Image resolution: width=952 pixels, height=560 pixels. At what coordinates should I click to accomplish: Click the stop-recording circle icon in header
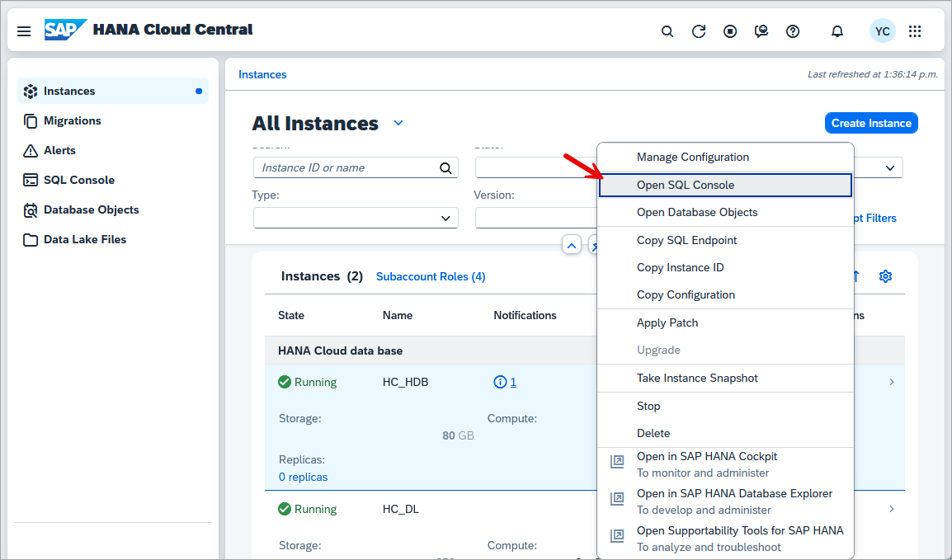[x=730, y=31]
